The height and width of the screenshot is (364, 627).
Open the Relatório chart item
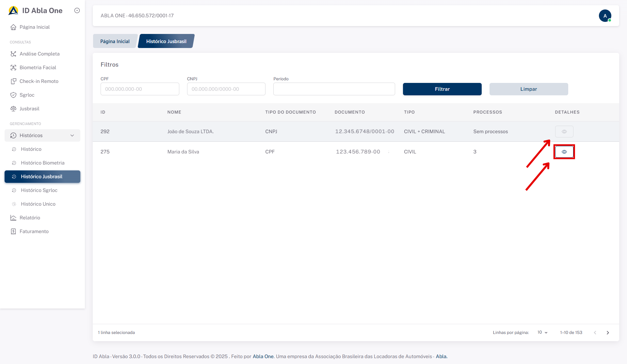[x=30, y=218]
